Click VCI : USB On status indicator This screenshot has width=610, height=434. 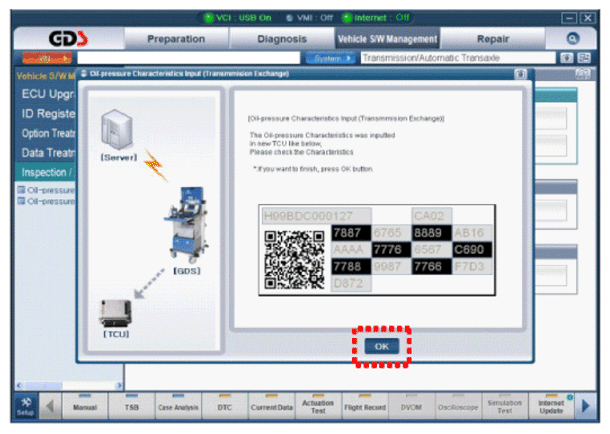(238, 18)
